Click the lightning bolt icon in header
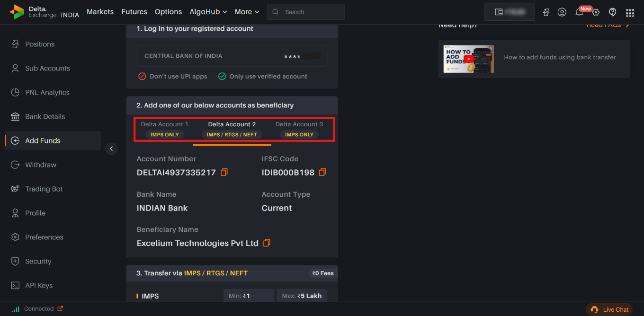This screenshot has width=644, height=316. 546,12
